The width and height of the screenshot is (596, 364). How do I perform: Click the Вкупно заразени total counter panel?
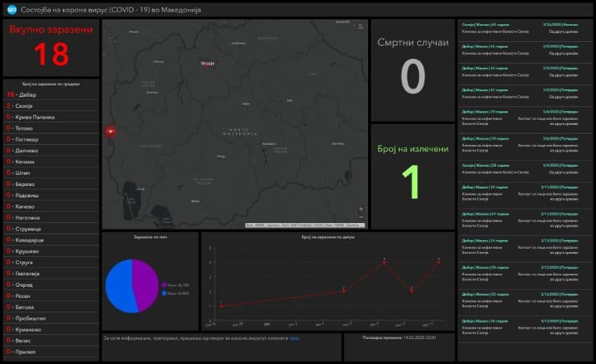click(51, 47)
